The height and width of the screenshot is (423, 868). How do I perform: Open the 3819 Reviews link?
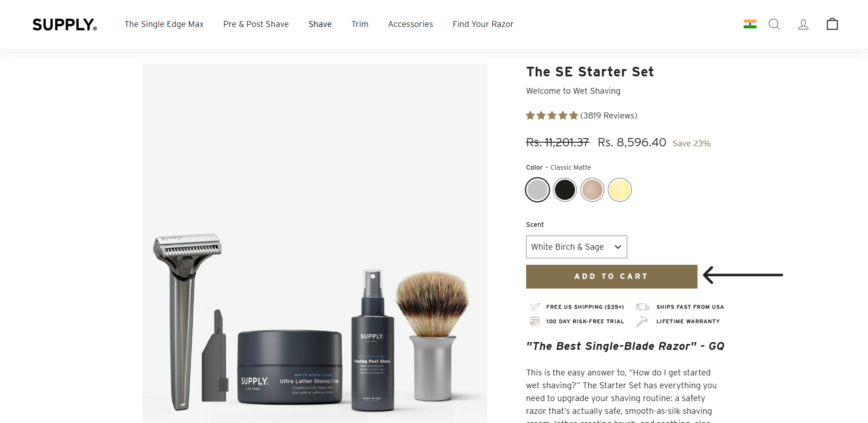click(609, 116)
